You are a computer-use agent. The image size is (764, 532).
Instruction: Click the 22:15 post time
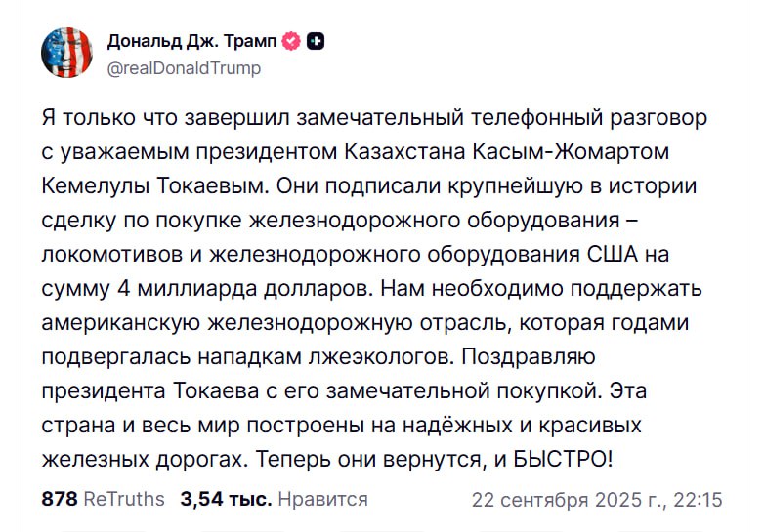(698, 500)
